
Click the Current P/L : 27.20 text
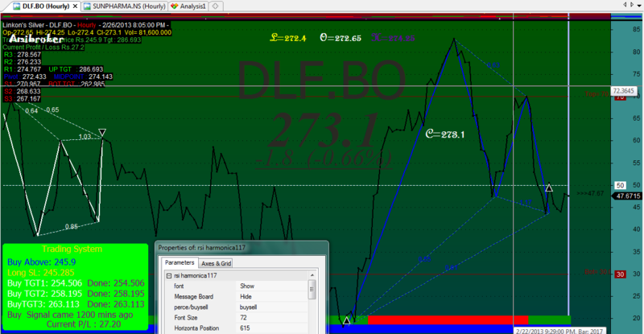84,324
